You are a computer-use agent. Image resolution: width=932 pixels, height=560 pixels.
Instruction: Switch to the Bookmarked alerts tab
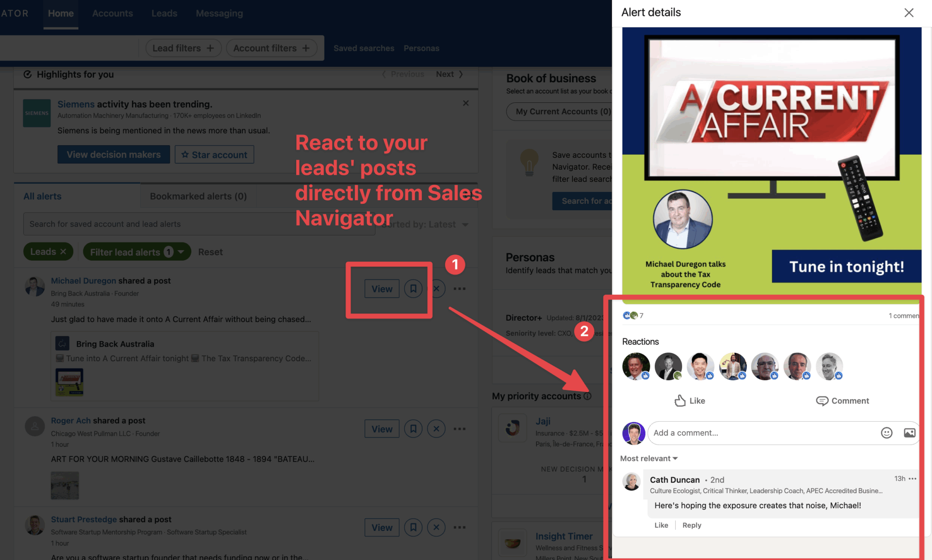(198, 196)
